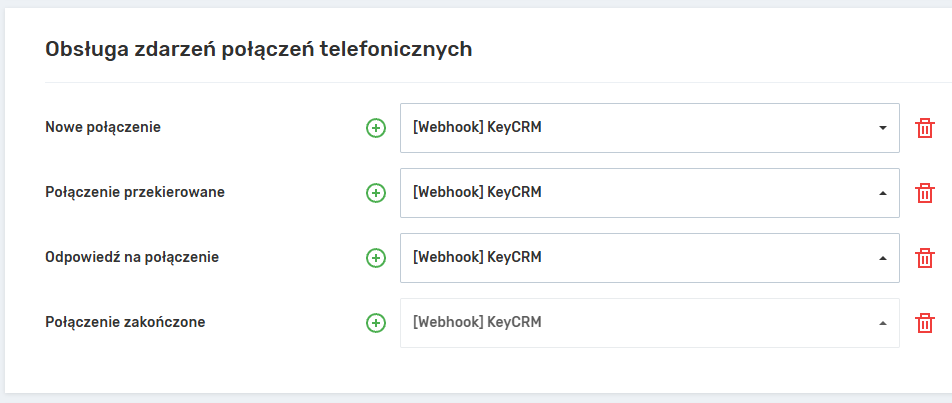This screenshot has width=952, height=403.
Task: Click the plus icon for Połączenie zakończone
Action: 376,323
